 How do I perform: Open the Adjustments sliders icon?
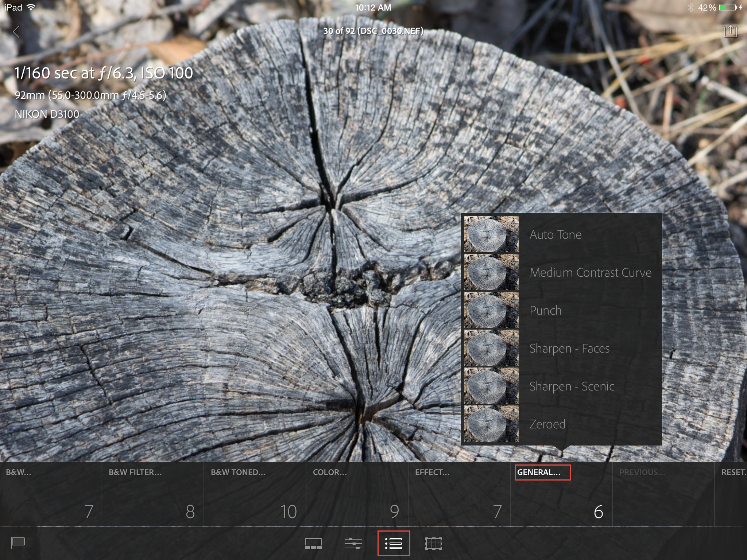(353, 544)
